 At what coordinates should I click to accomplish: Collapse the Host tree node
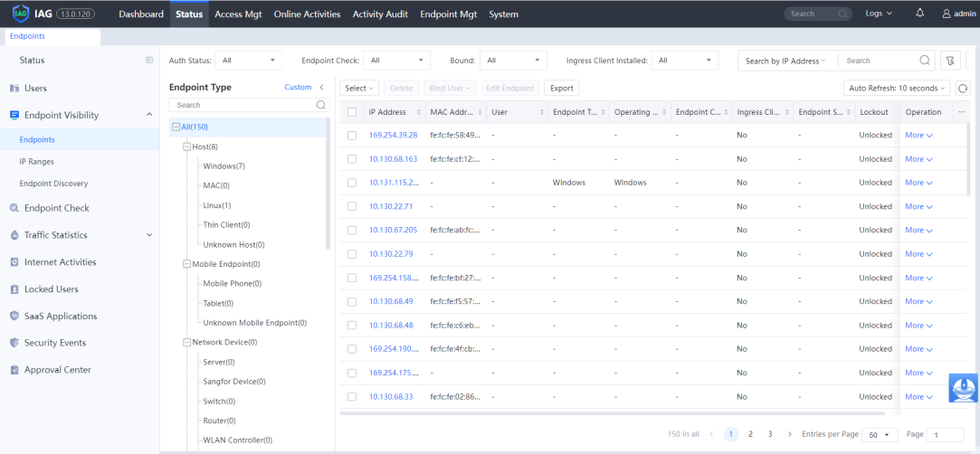[x=186, y=147]
